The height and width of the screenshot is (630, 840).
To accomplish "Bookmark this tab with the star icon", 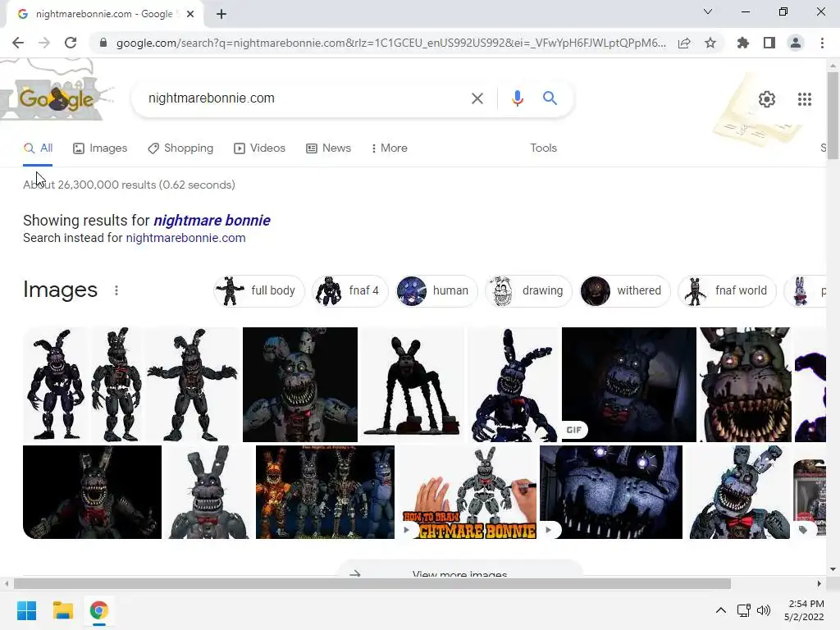I will tap(710, 43).
